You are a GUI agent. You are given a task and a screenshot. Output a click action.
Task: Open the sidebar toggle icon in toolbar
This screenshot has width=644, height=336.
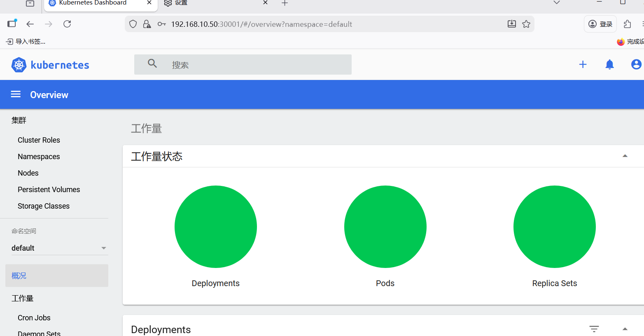click(x=12, y=23)
